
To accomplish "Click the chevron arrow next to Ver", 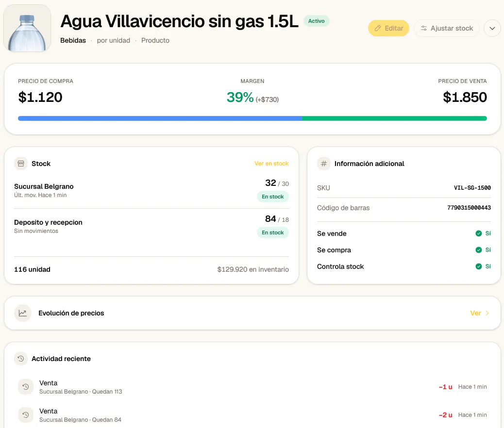I will tap(487, 313).
